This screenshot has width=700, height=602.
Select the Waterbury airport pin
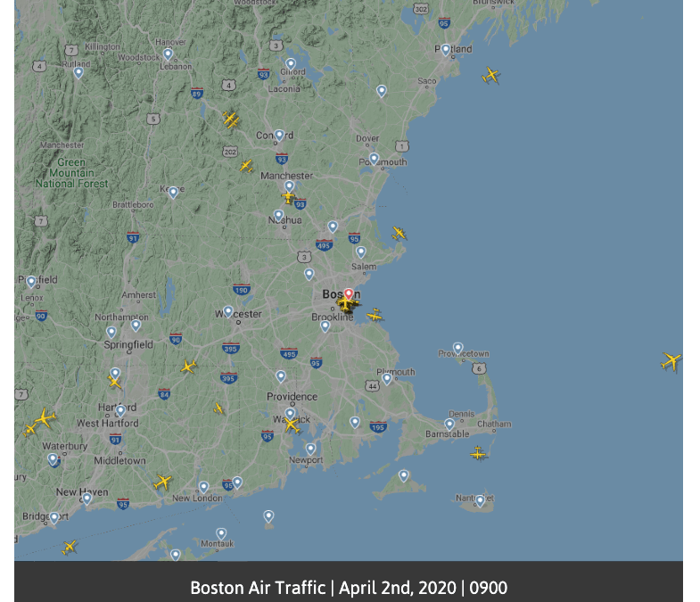coord(53,458)
